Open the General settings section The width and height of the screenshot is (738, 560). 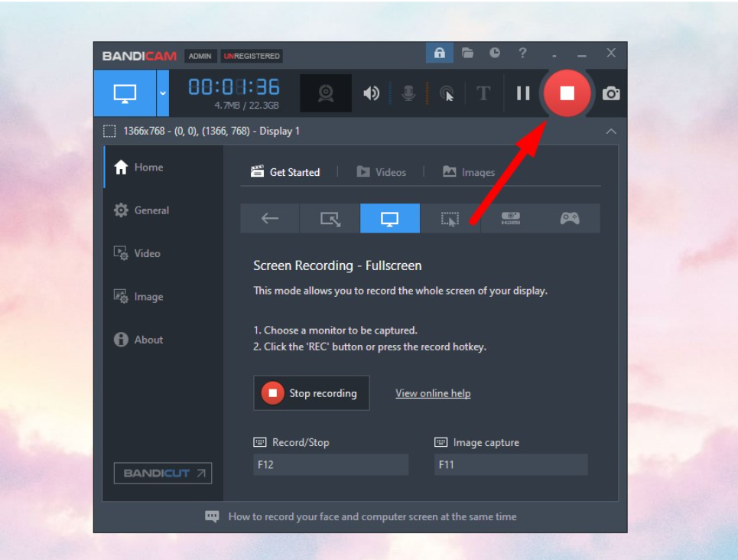tap(164, 210)
